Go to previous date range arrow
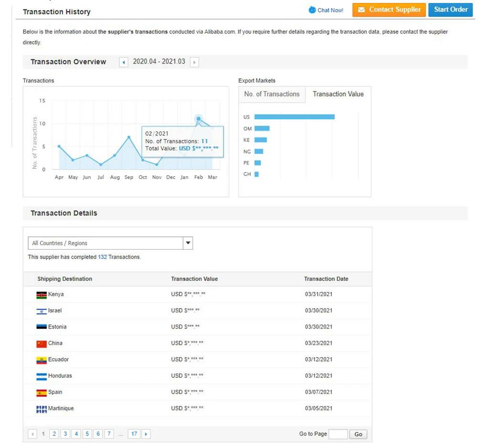This screenshot has height=448, width=484. [x=124, y=62]
